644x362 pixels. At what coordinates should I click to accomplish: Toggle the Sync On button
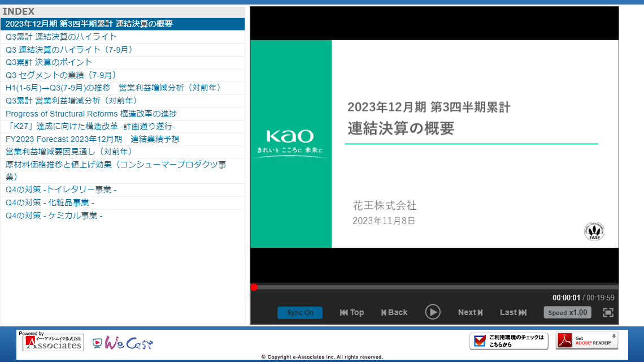[x=300, y=313]
